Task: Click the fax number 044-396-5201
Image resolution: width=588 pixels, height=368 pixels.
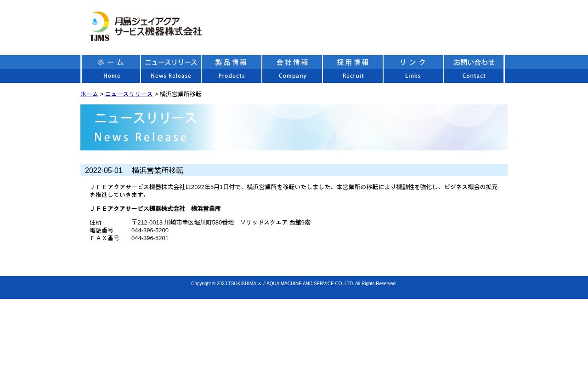Action: 150,238
